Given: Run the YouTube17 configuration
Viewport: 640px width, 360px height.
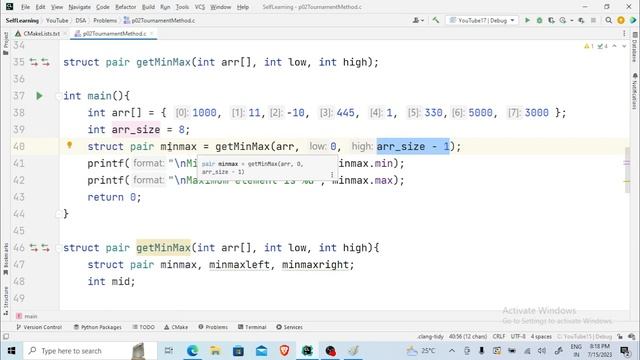Looking at the screenshot, I should (x=527, y=20).
